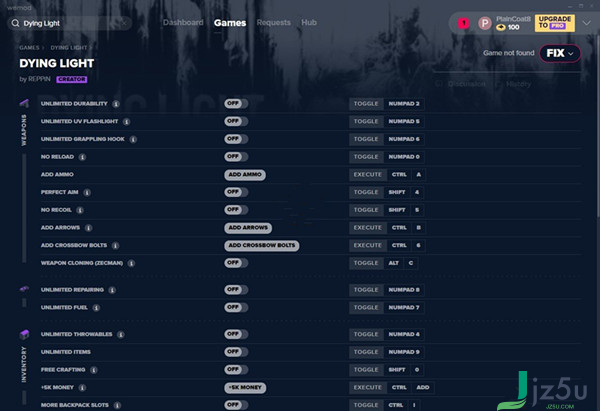Viewport: 600px width, 411px height.
Task: Change Ctrl key binding for Add Ammo
Action: [x=399, y=175]
